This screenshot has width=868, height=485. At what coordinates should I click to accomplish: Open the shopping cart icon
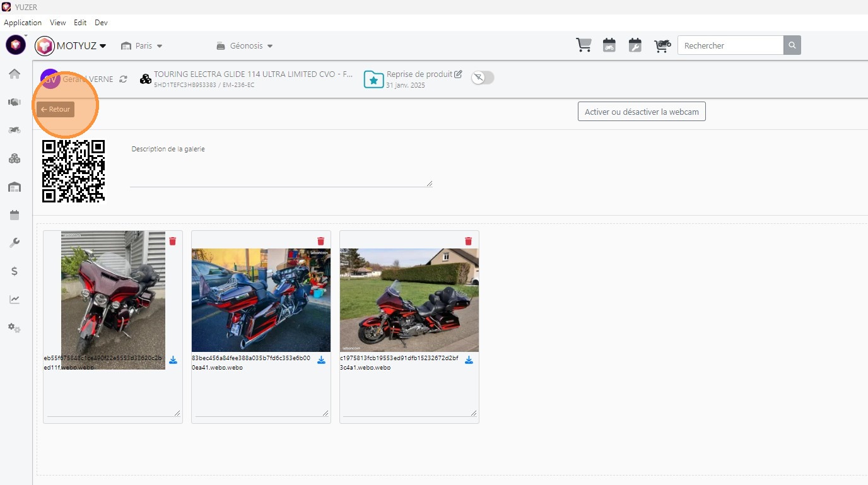click(584, 45)
